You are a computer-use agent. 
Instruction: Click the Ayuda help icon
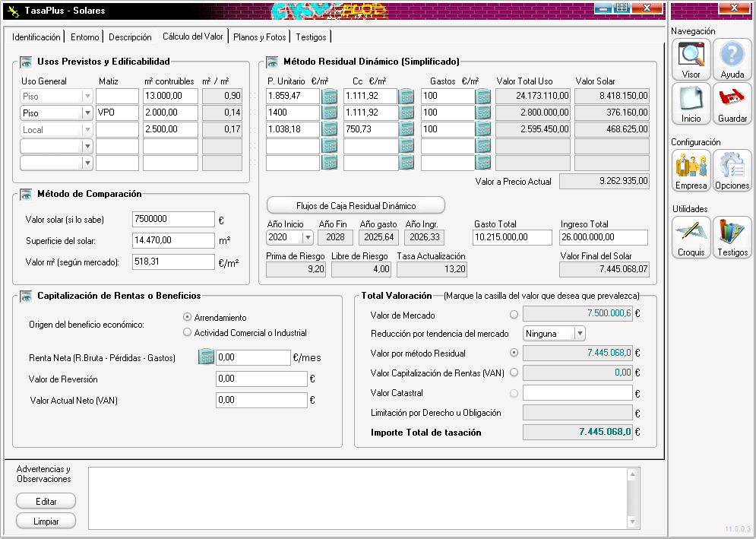coord(732,59)
